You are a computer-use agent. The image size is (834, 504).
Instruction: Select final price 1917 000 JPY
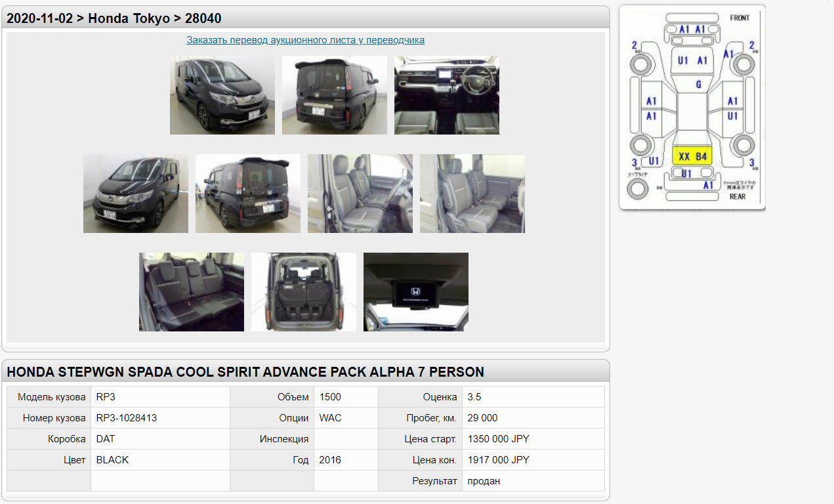coord(498,460)
